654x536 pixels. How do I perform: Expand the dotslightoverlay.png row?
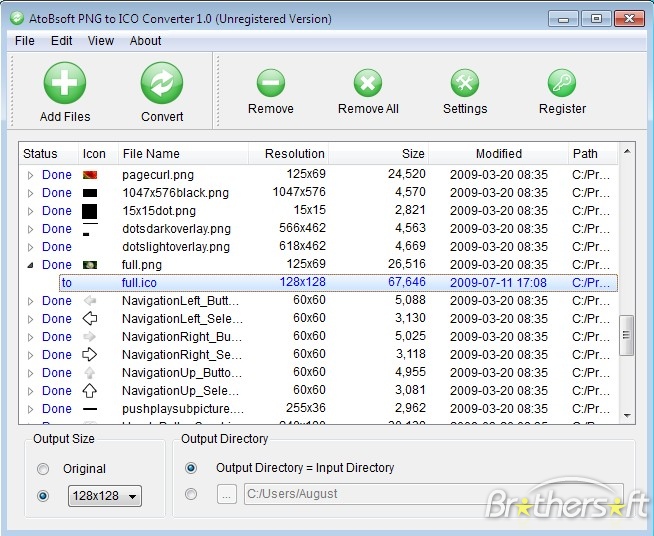pyautogui.click(x=30, y=247)
